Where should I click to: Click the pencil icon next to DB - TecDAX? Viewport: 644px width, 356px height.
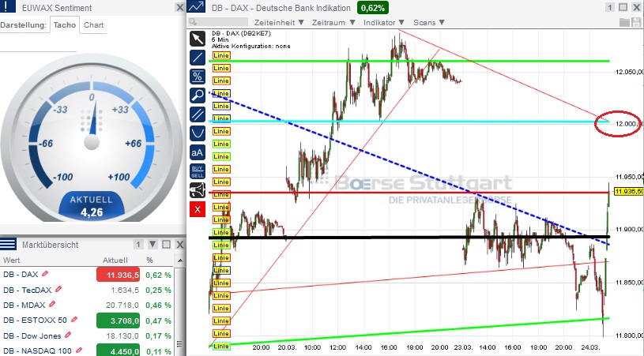click(58, 289)
